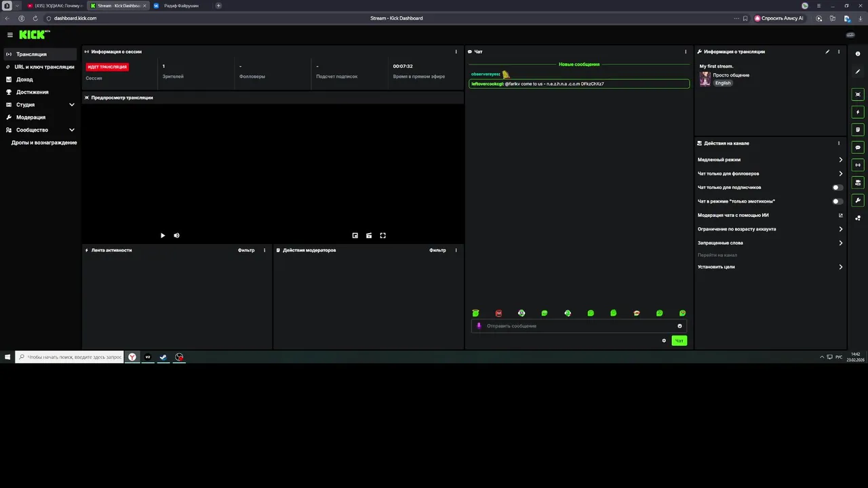Open the emoji picker in the message field
Viewport: 868px width, 488px height.
coord(679,326)
